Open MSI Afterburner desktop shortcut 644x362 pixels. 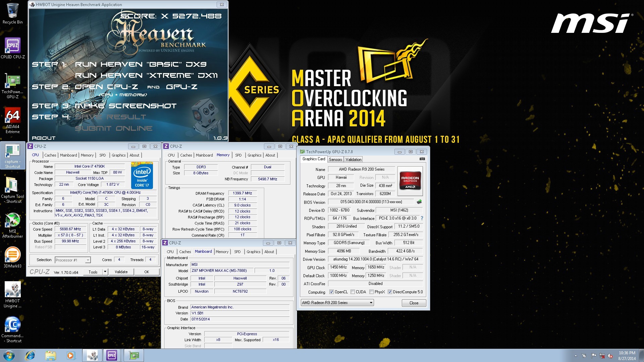pyautogui.click(x=12, y=225)
